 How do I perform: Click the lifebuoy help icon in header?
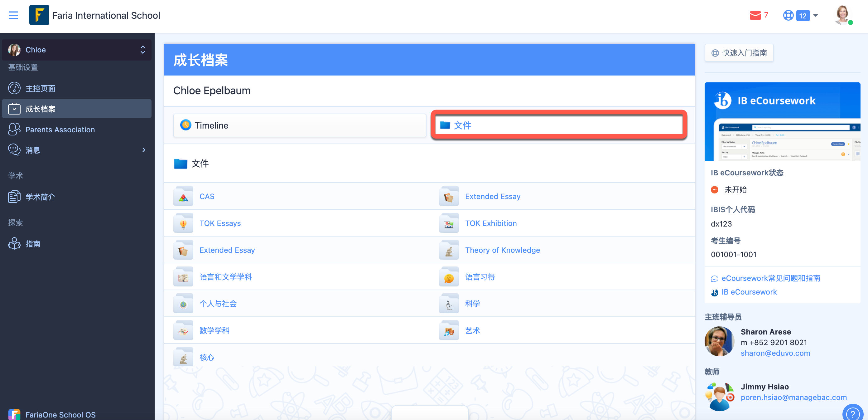coord(788,16)
